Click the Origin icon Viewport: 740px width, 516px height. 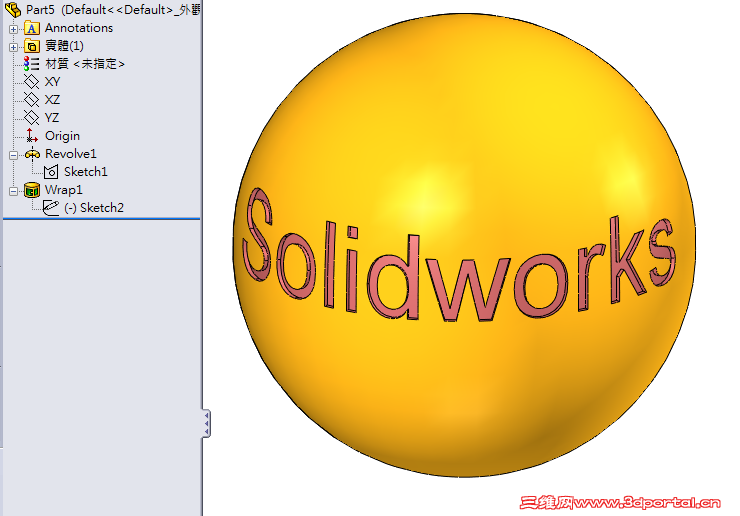pyautogui.click(x=32, y=135)
